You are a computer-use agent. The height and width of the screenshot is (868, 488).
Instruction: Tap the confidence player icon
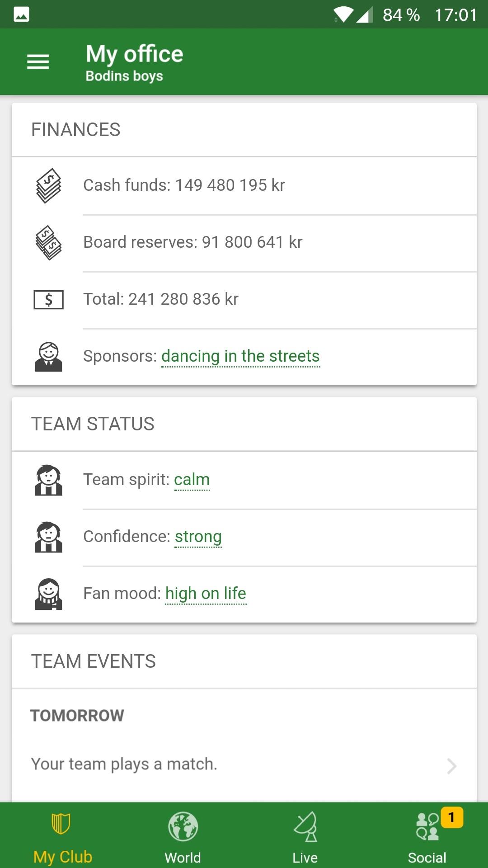pos(49,537)
